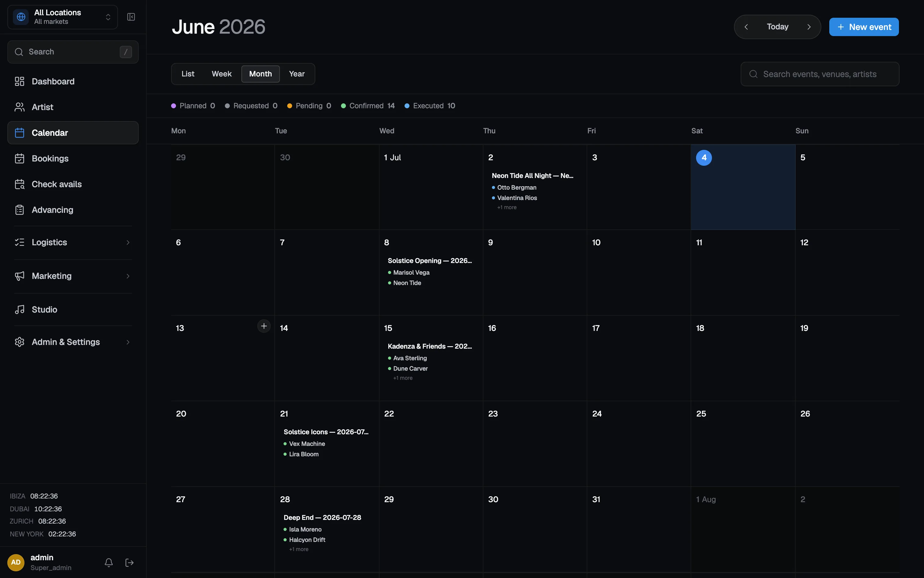Open the Studio section
This screenshot has height=578, width=924.
tap(73, 309)
